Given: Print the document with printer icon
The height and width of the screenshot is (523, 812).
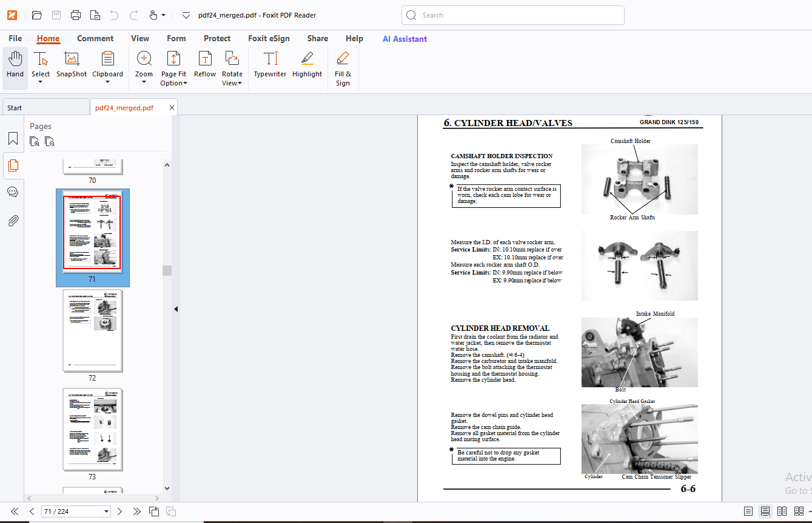Looking at the screenshot, I should coord(76,15).
